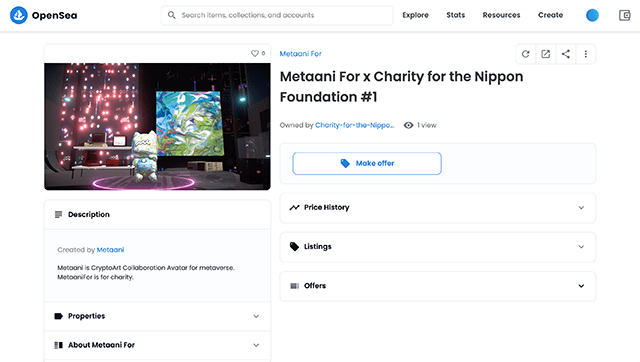Open the Metaani NFT artwork image
Viewport: 640px width, 362px height.
157,127
